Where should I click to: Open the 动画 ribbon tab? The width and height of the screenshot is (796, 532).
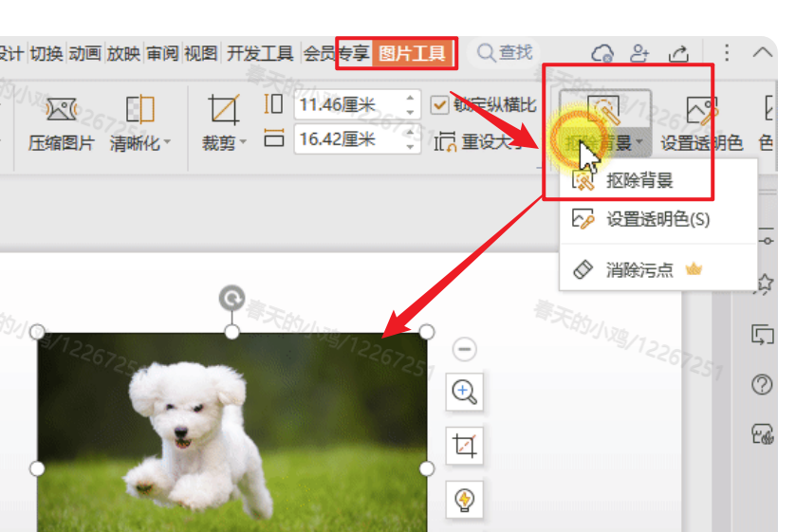tap(84, 53)
